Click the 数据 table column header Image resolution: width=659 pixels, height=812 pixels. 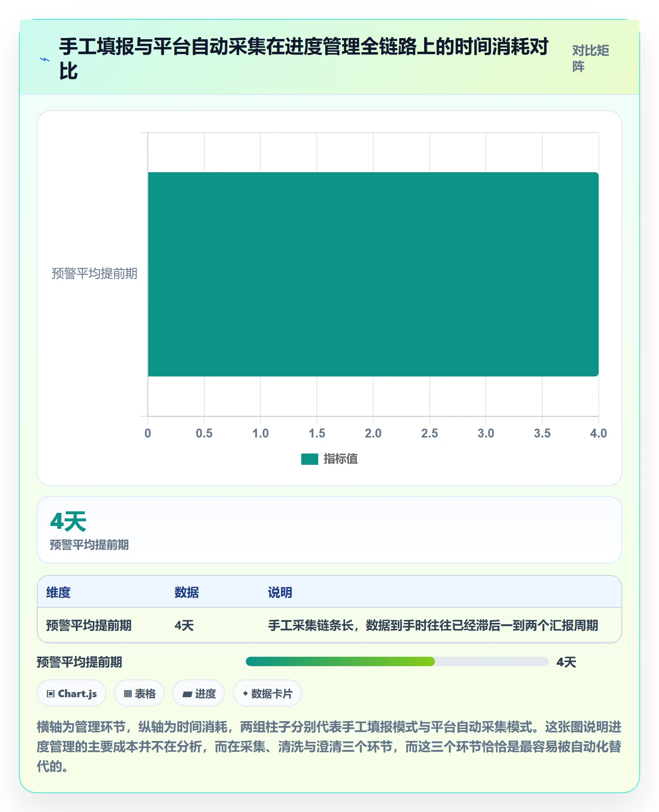pyautogui.click(x=187, y=592)
